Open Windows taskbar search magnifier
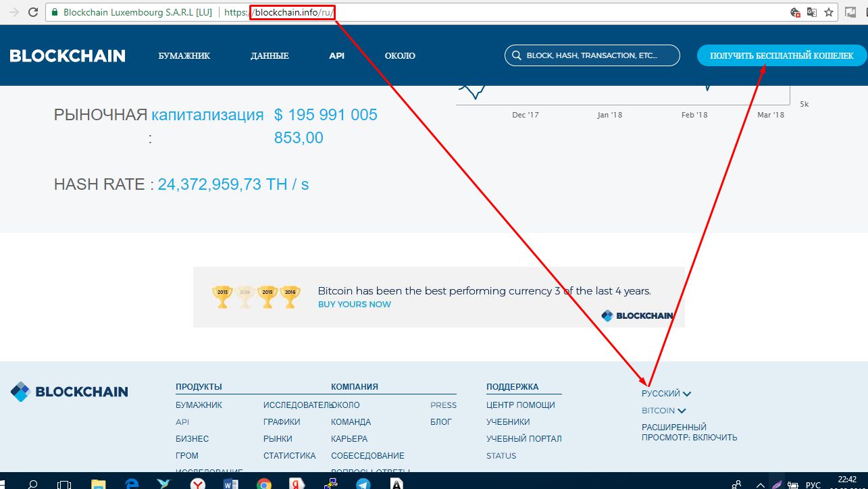Screen dimensions: 868x489 point(32,484)
